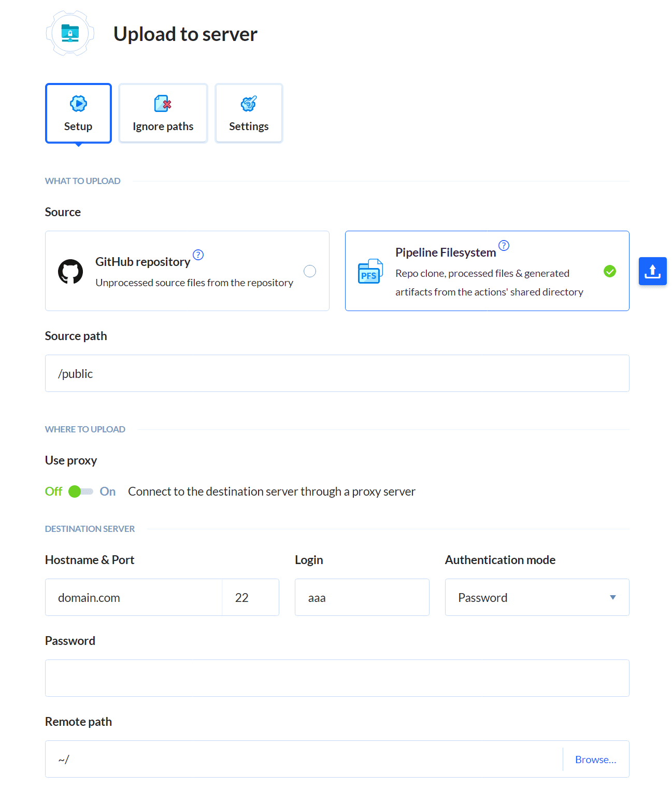The height and width of the screenshot is (787, 672).
Task: Click the Source path input field
Action: click(337, 373)
